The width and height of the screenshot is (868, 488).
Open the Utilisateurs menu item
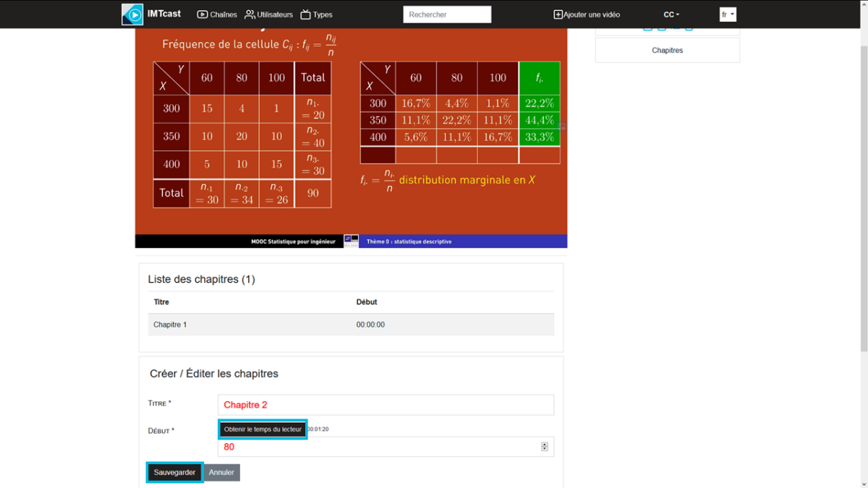269,14
